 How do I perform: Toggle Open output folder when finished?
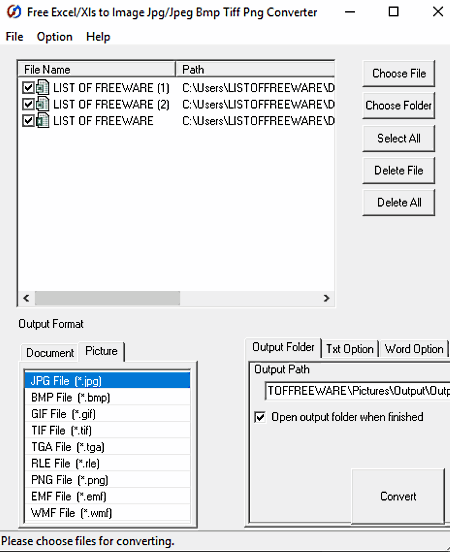260,417
